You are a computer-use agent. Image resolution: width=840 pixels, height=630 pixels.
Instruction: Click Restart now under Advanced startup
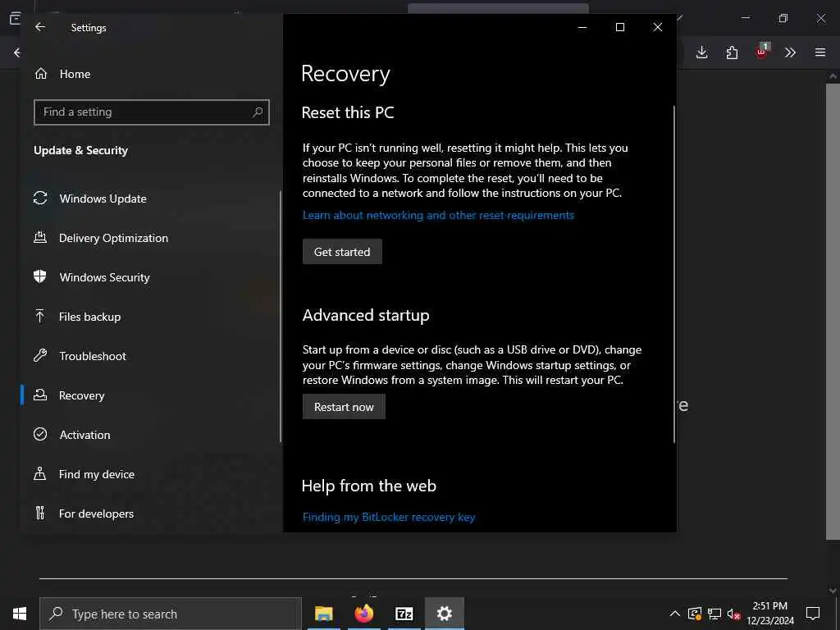pos(344,407)
